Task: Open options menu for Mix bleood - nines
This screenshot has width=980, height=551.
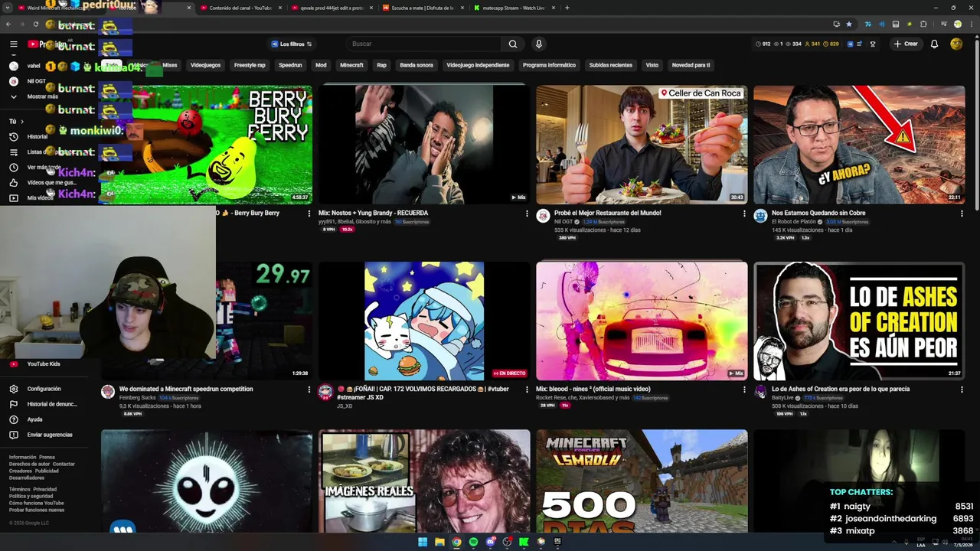Action: tap(743, 390)
